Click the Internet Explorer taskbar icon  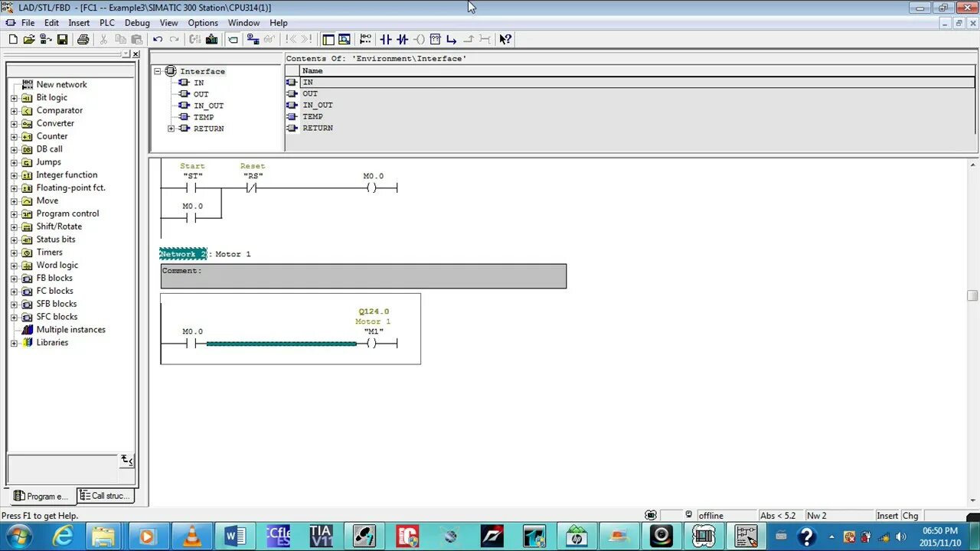(x=62, y=536)
